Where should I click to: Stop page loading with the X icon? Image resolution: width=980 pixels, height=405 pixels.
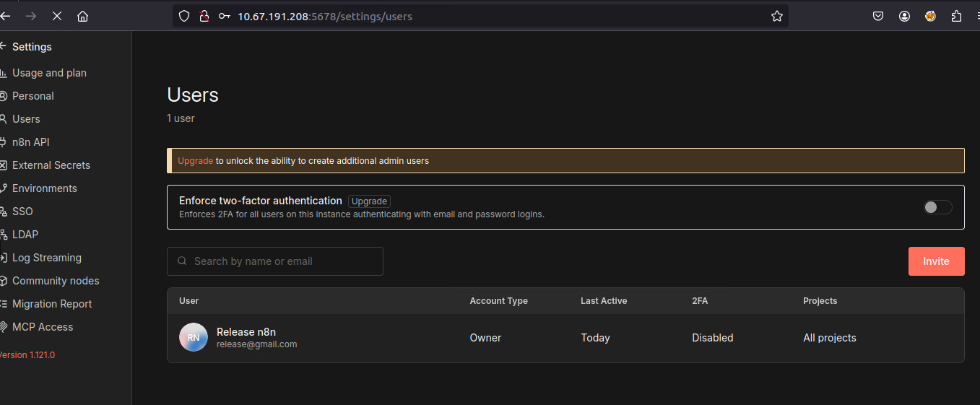click(x=57, y=16)
